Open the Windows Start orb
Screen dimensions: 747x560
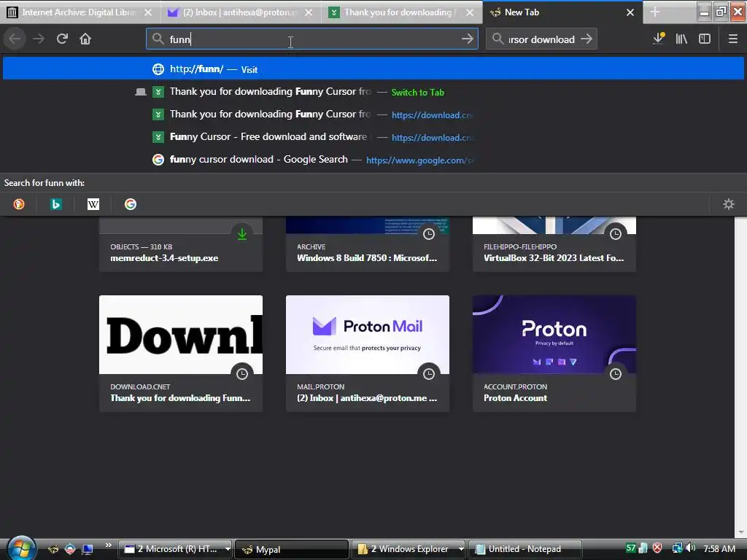(x=20, y=548)
